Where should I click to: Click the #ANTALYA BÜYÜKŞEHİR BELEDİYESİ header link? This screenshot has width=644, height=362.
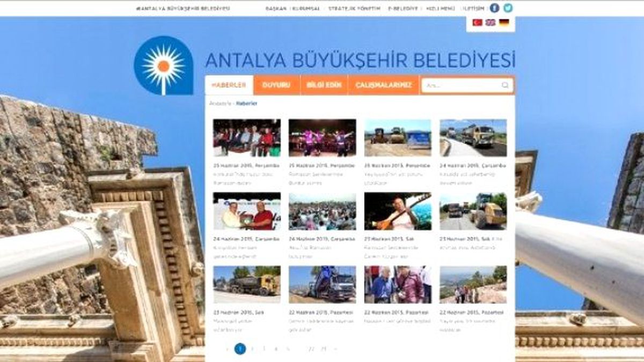pos(184,9)
